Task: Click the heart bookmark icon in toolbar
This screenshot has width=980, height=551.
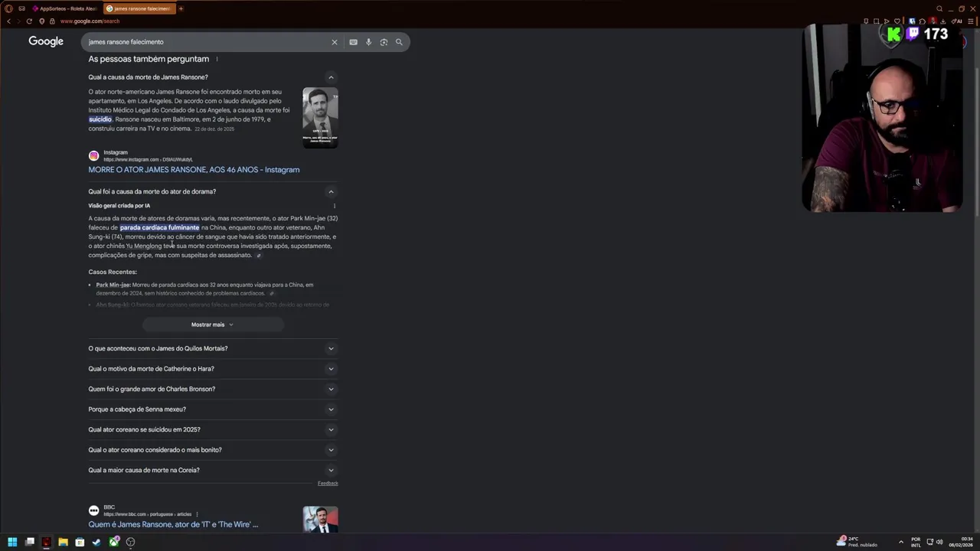Action: 897,21
